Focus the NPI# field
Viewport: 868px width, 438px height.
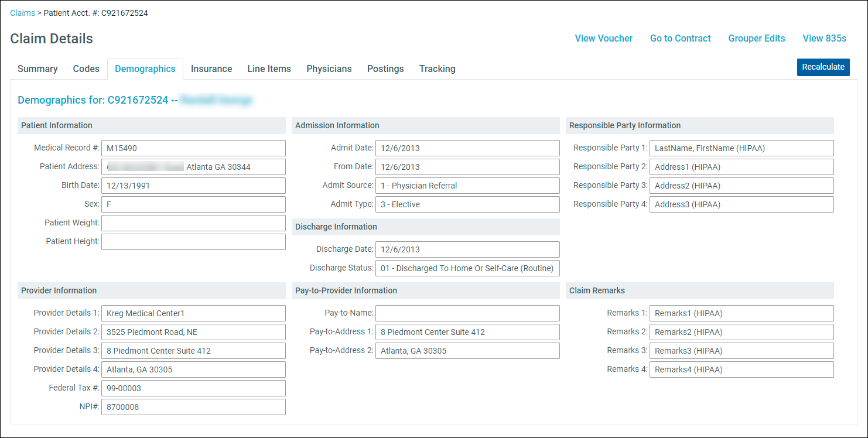click(x=193, y=407)
